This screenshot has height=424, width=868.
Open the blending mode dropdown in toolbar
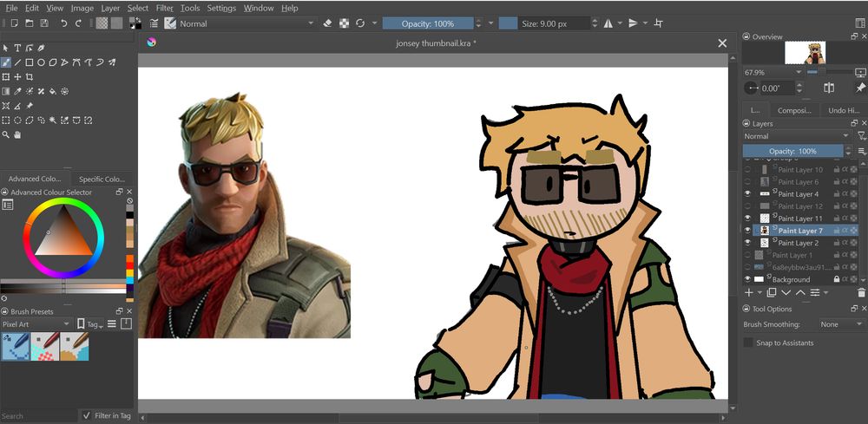[242, 23]
